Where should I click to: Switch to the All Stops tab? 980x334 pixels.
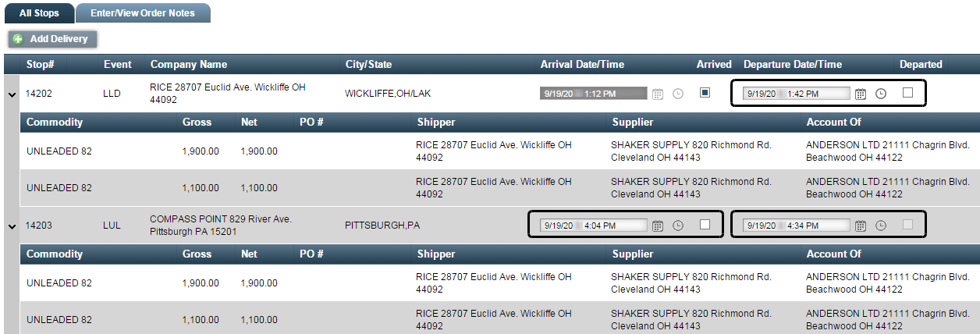39,13
